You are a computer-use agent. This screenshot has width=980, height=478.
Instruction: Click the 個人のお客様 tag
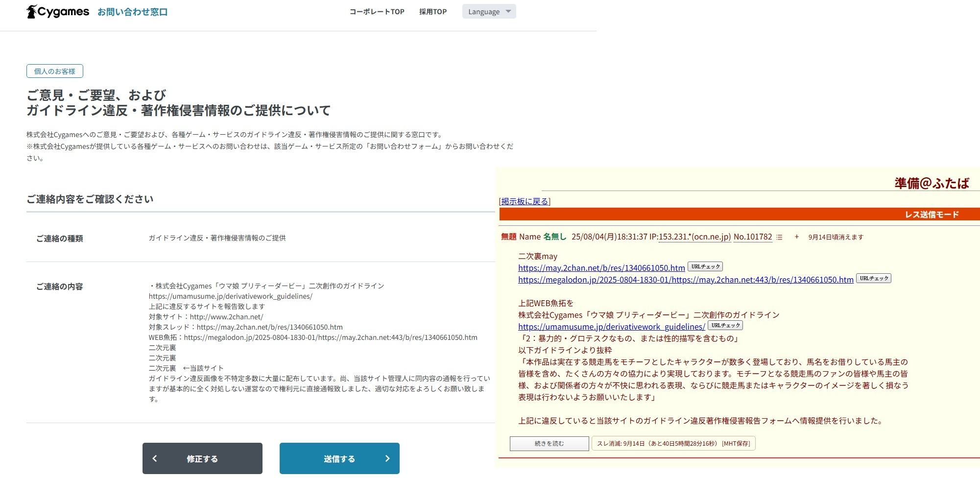click(55, 72)
